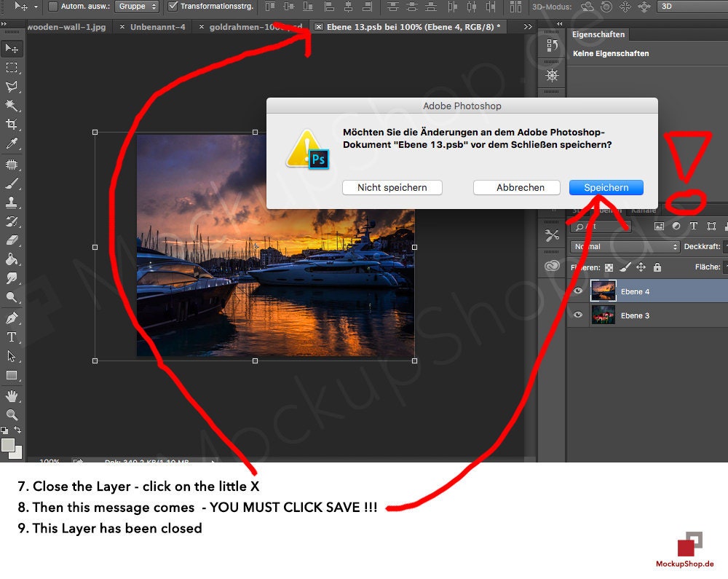
Task: Open the Gruppe dropdown
Action: 137,7
